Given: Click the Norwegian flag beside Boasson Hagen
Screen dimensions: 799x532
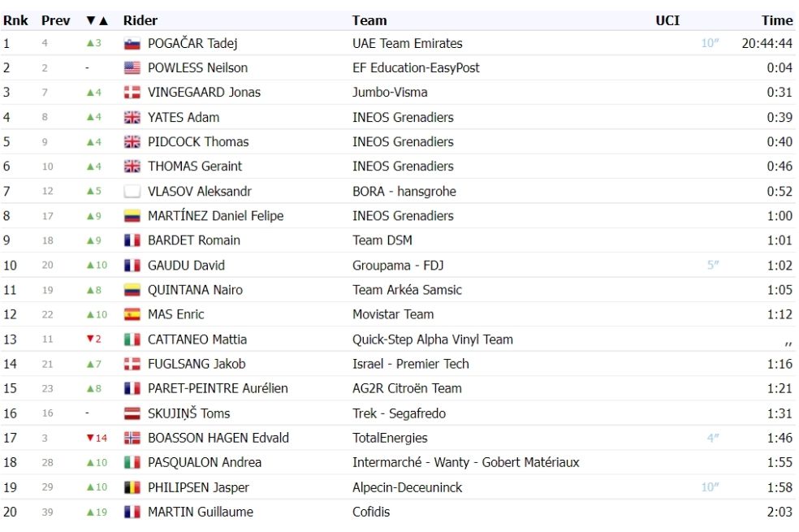Looking at the screenshot, I should click(132, 439).
